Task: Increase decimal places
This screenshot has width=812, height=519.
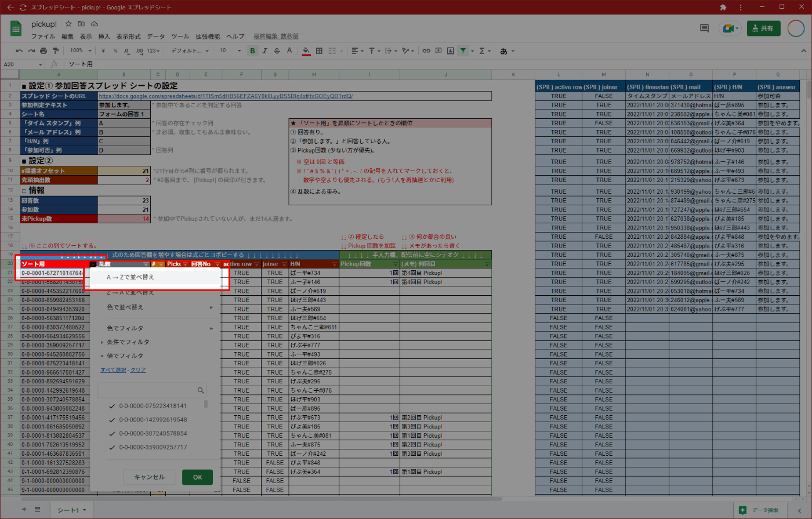Action: click(x=139, y=51)
